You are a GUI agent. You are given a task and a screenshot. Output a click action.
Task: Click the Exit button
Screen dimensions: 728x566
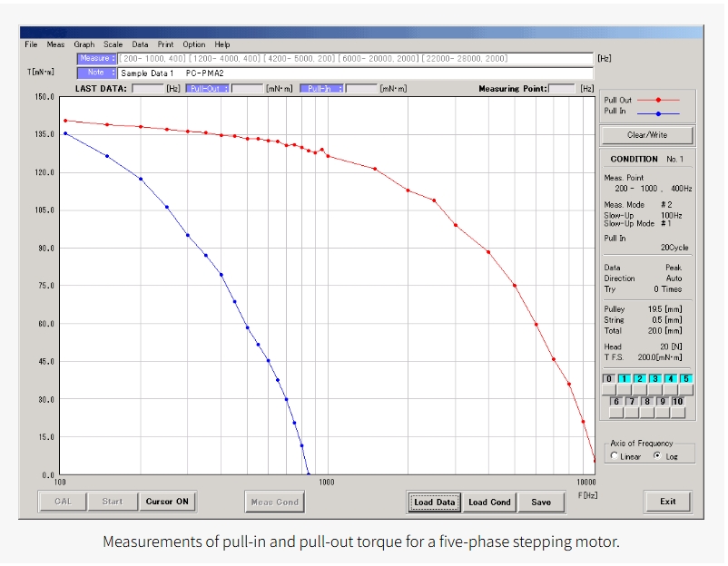[668, 502]
